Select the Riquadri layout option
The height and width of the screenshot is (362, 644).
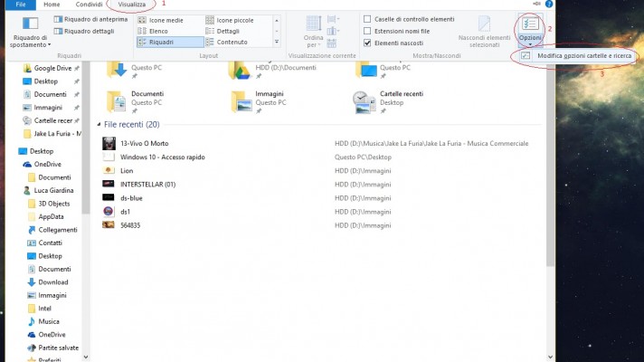170,42
